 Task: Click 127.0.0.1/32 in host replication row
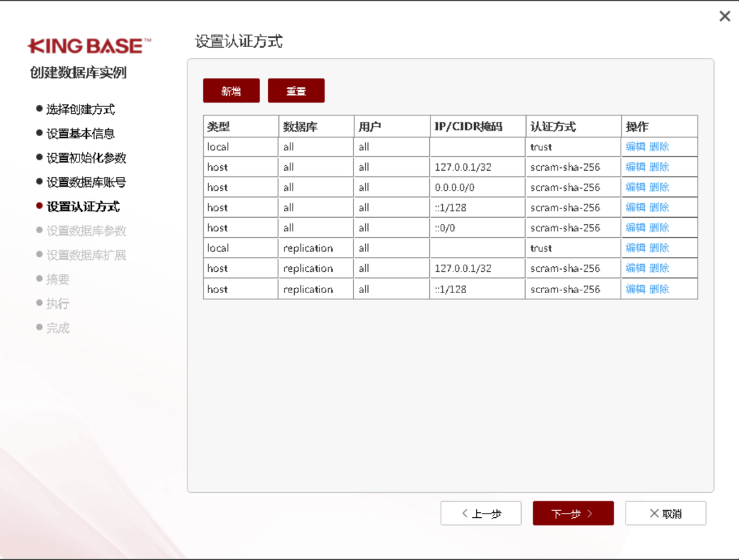point(463,268)
